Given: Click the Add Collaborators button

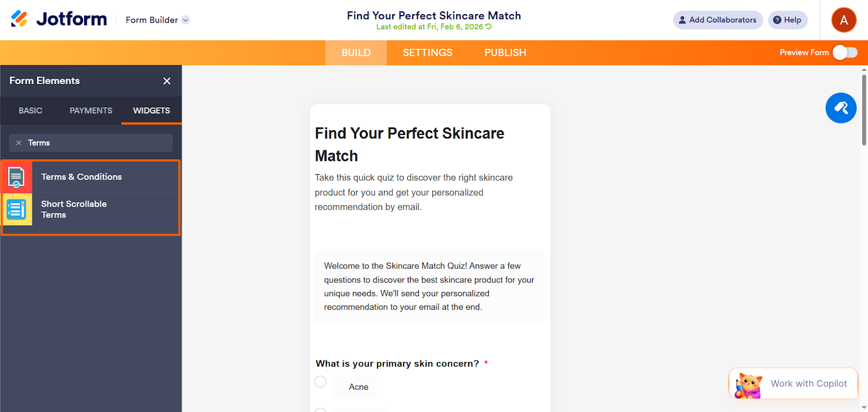Looking at the screenshot, I should tap(717, 20).
